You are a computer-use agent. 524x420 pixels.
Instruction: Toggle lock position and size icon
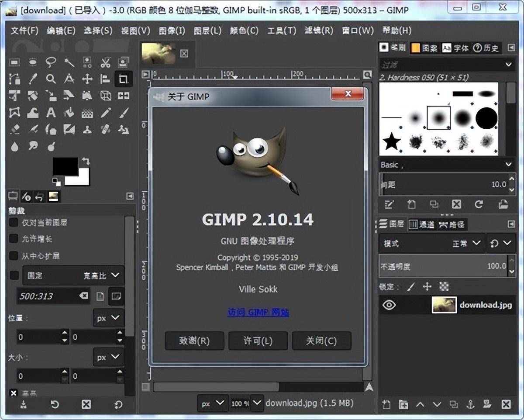tap(427, 286)
